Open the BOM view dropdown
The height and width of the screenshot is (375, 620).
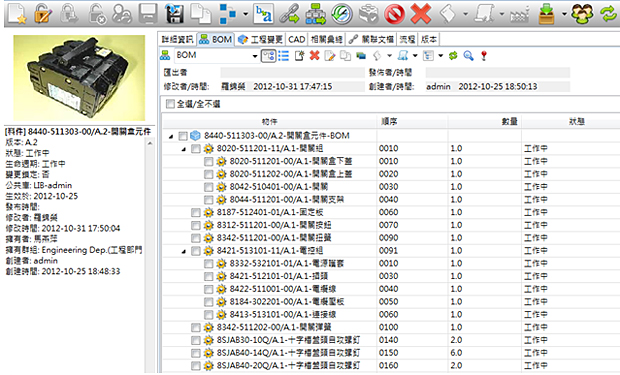click(x=255, y=56)
